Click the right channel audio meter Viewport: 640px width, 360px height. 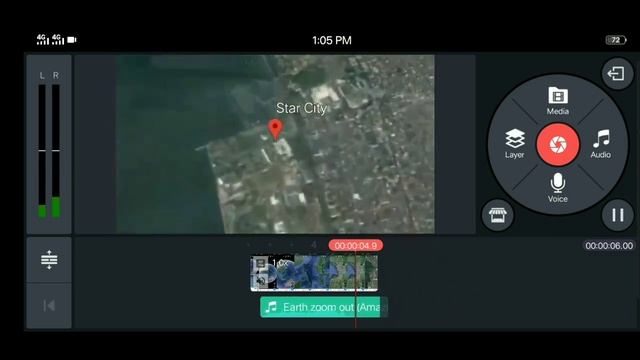coord(56,151)
